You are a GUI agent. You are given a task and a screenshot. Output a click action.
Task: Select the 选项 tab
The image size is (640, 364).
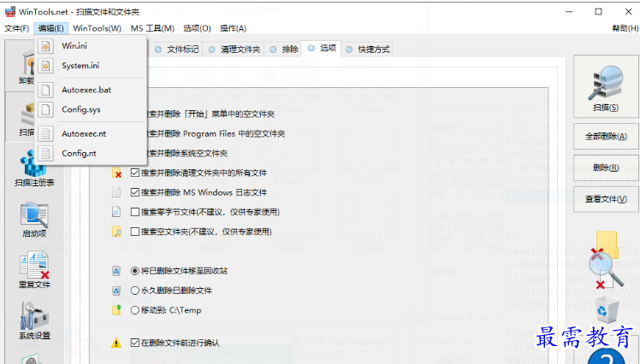click(x=322, y=48)
